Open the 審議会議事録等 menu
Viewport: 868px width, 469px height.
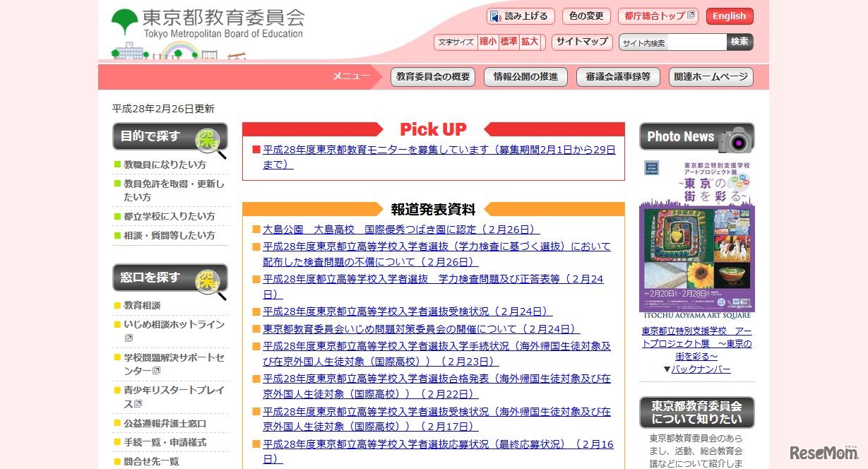pos(618,77)
